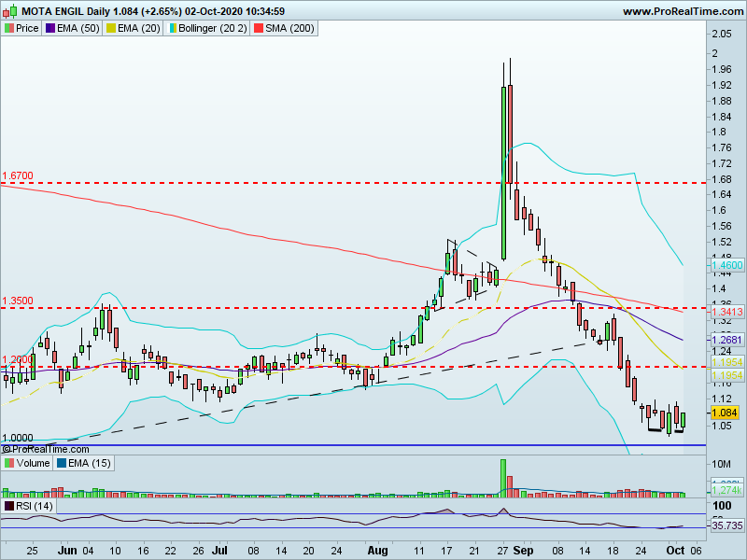Click the 25 date label on time axis
Image resolution: width=747 pixels, height=560 pixels.
tap(32, 551)
